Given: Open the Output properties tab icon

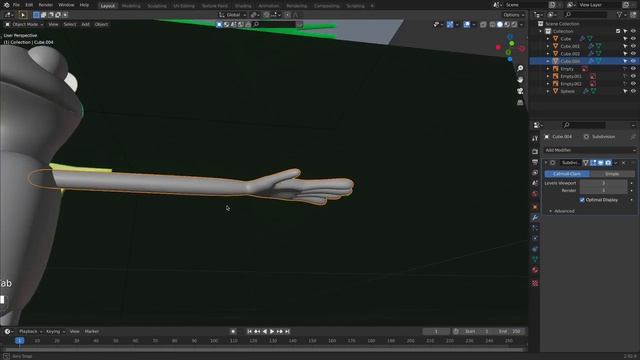Looking at the screenshot, I should click(535, 162).
